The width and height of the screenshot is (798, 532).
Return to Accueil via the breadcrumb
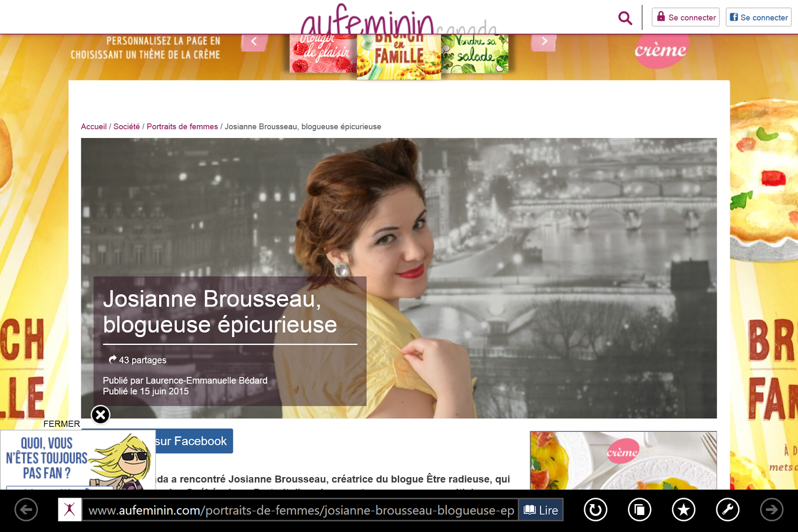(93, 126)
